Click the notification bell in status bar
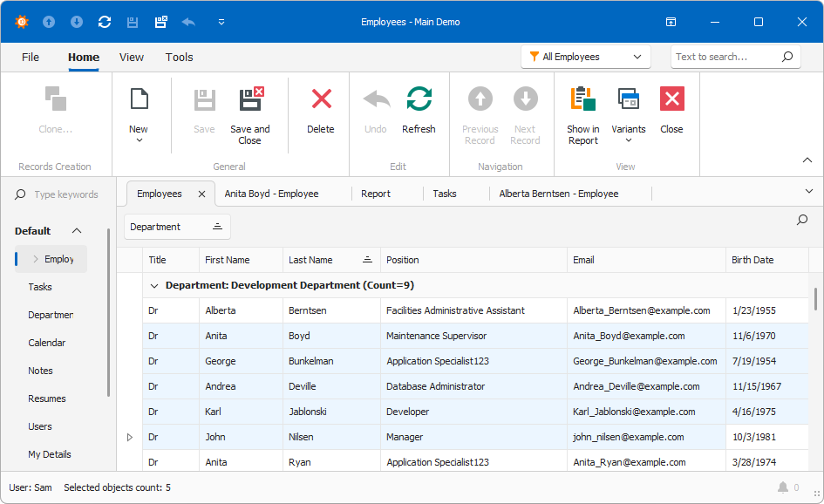Viewport: 824px width, 504px height. click(782, 487)
